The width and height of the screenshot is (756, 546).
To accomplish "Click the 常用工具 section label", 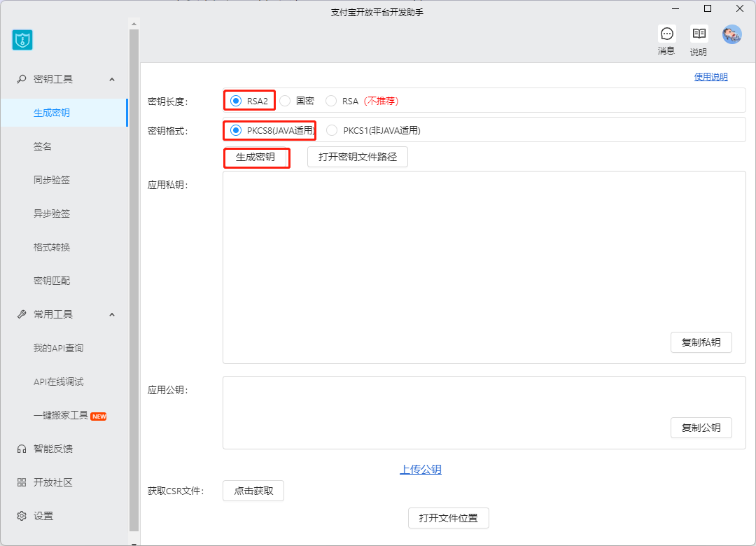I will pos(53,314).
